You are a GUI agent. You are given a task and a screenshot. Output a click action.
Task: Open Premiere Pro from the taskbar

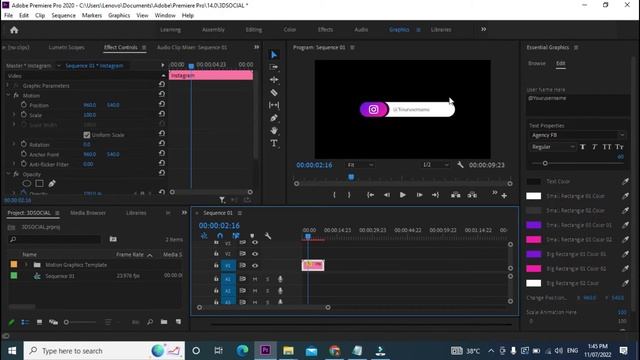point(265,351)
